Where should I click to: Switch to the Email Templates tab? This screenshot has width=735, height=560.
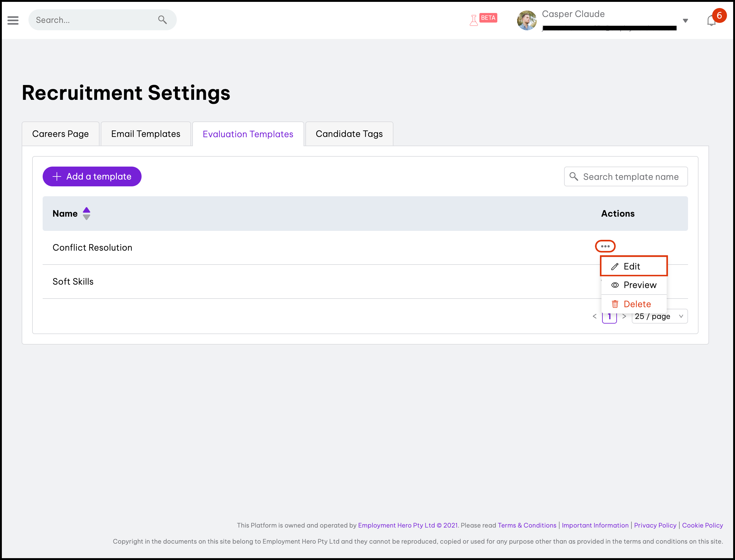(x=146, y=134)
